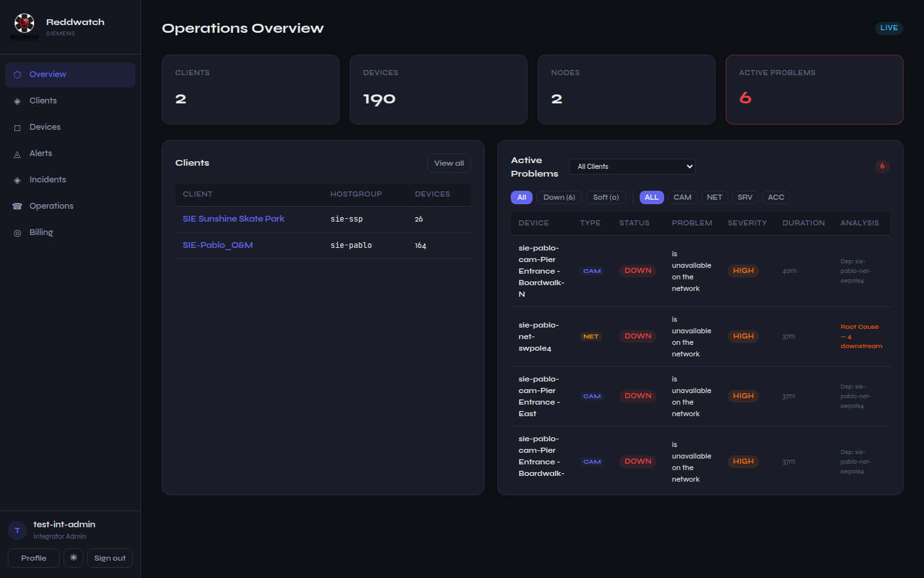Click CAM type badge for Entrance - East
Screen dimensions: 924x578
coord(592,396)
